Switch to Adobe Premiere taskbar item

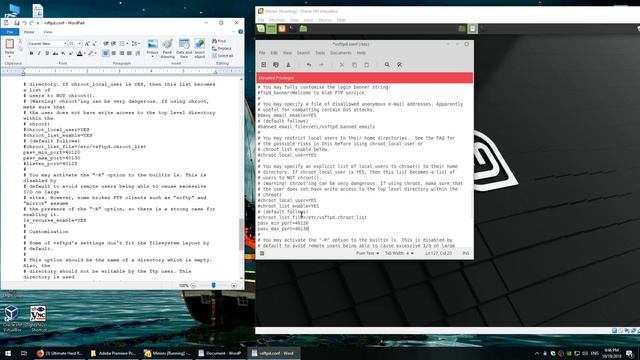[113, 353]
